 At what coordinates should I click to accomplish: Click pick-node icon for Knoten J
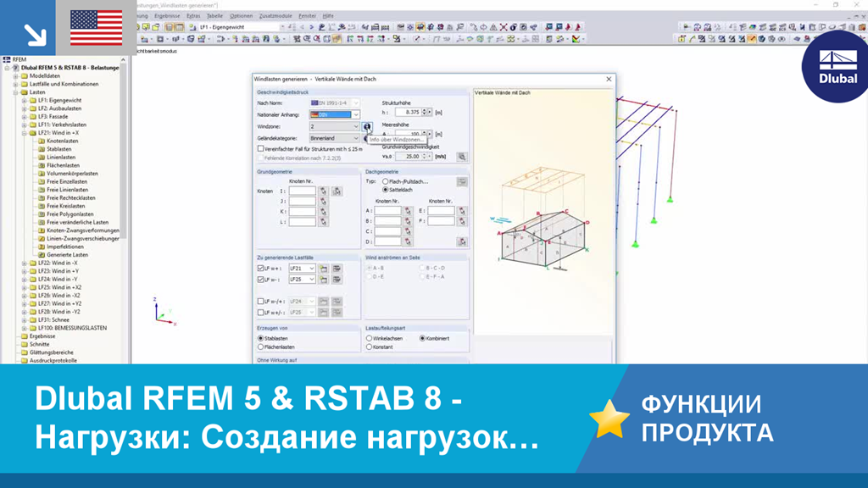[x=323, y=202]
